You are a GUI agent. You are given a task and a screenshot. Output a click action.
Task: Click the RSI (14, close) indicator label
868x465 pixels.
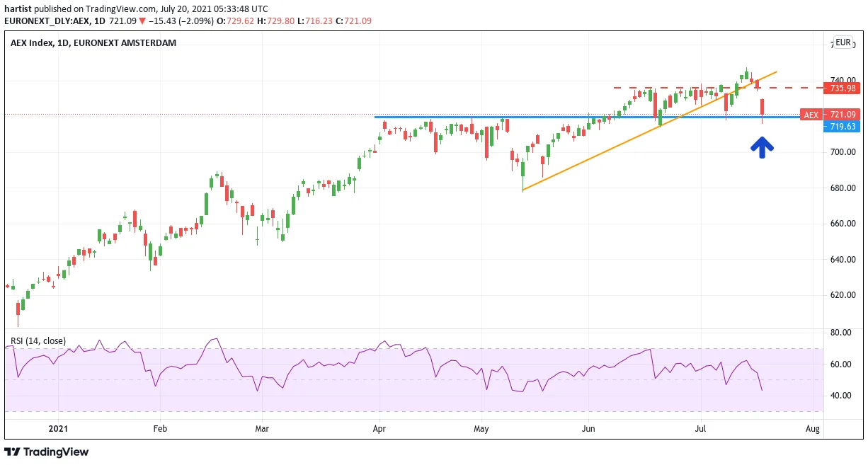coord(38,341)
